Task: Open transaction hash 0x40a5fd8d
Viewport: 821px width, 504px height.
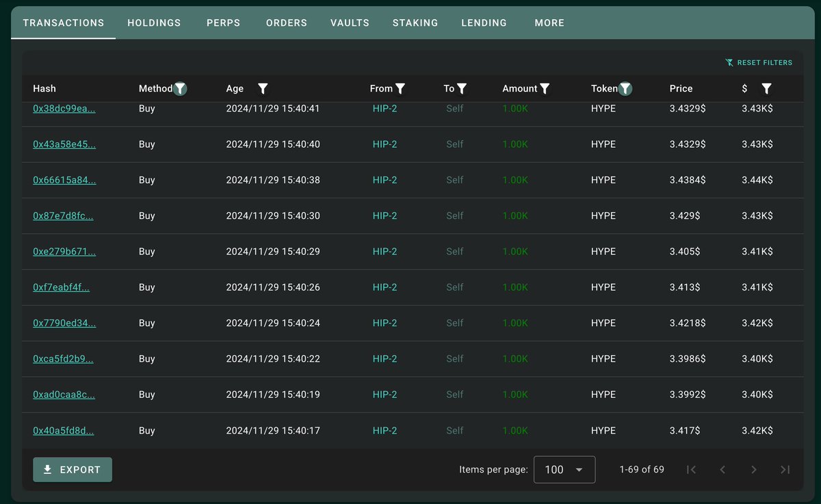Action: [64, 431]
